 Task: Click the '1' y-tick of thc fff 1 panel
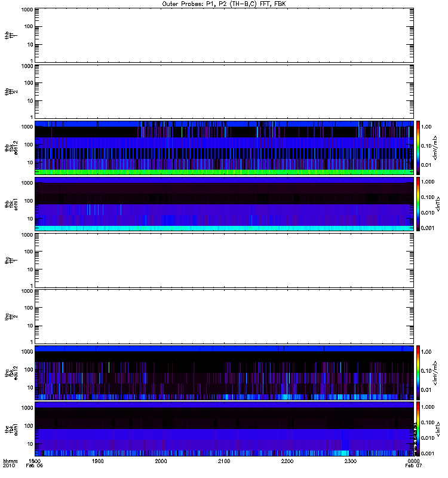(32, 286)
